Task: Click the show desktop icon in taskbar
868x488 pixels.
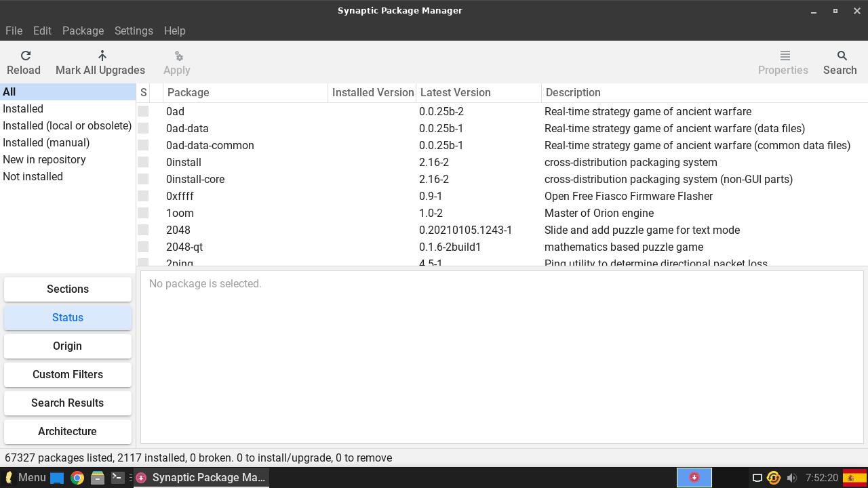Action: 57,478
